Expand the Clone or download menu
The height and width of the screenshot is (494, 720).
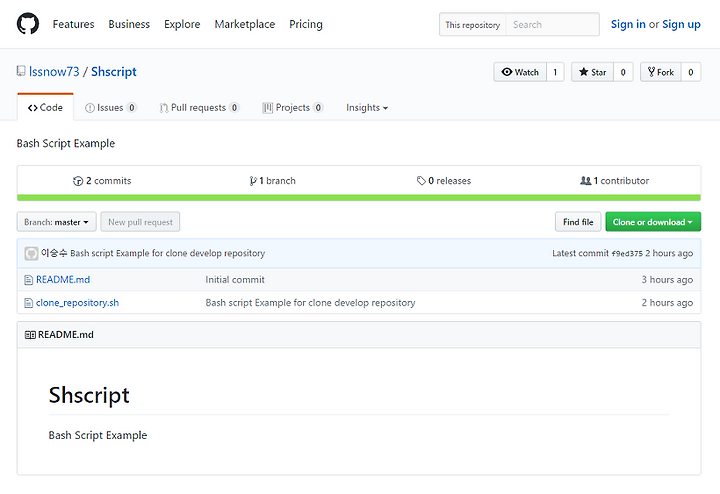[x=653, y=222]
